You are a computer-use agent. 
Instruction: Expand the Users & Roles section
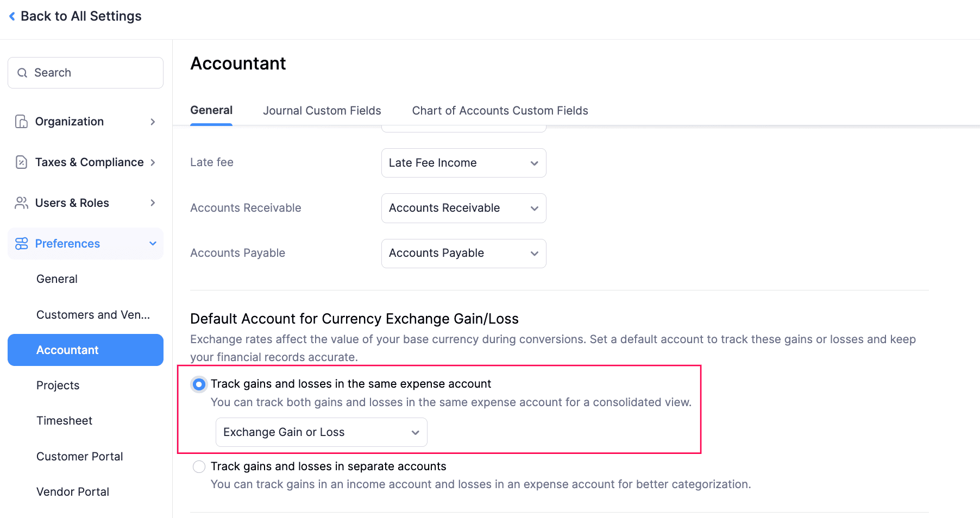[x=153, y=203]
